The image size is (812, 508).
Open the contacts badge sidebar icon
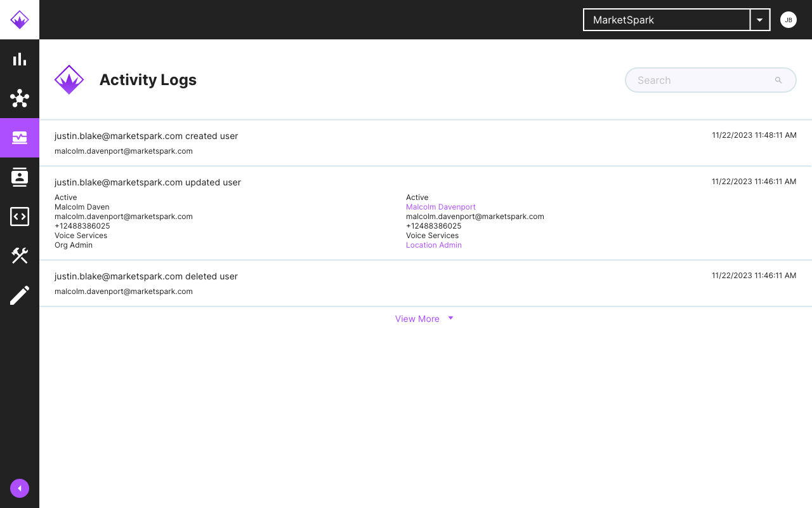point(20,177)
